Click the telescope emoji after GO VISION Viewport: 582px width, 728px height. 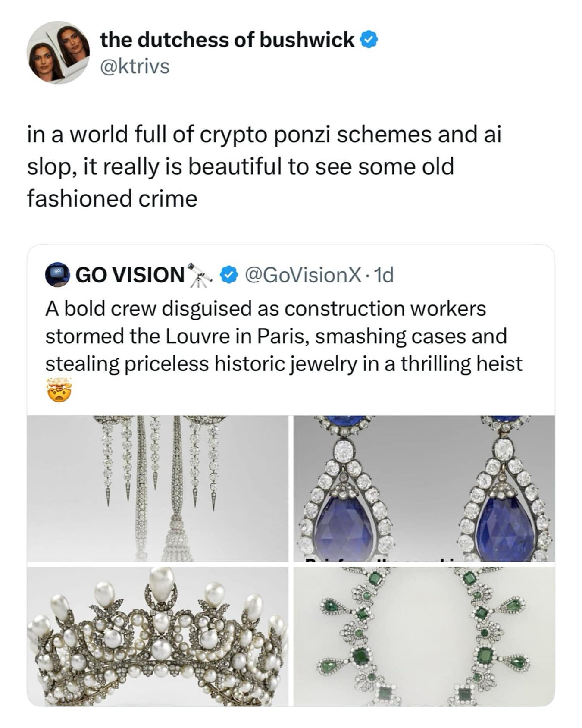click(200, 274)
